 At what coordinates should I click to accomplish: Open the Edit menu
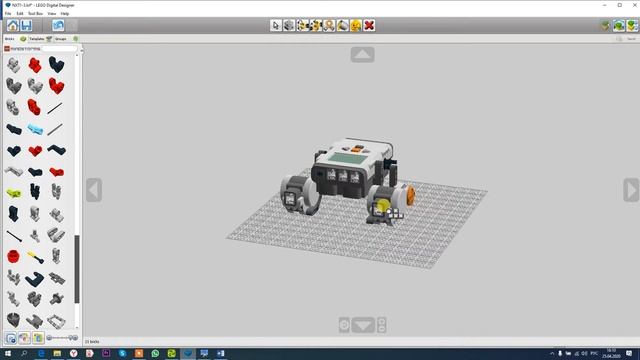click(20, 13)
